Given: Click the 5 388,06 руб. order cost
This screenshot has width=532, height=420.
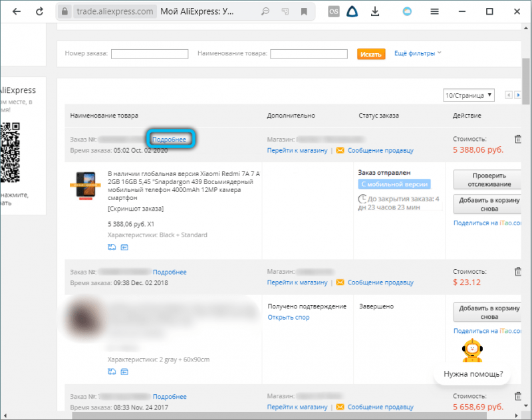Looking at the screenshot, I should point(478,150).
